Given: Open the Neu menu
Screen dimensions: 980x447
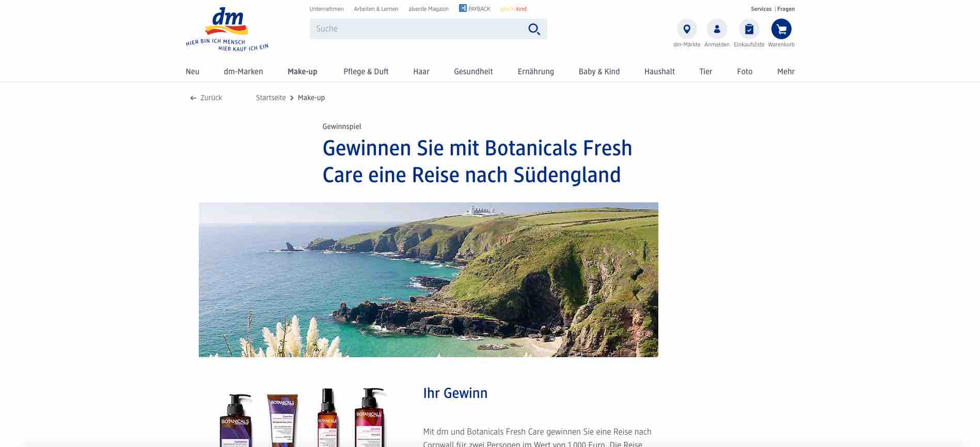Looking at the screenshot, I should point(193,72).
